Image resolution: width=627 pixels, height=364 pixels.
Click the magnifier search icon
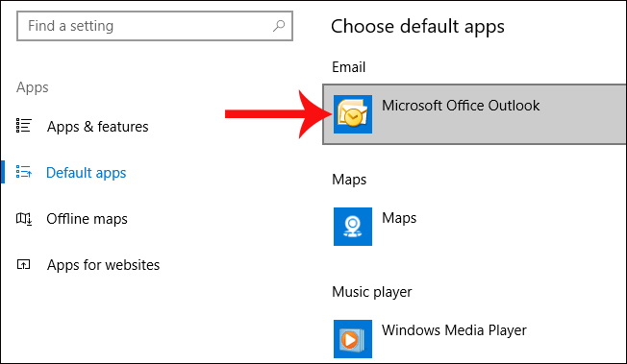[279, 26]
